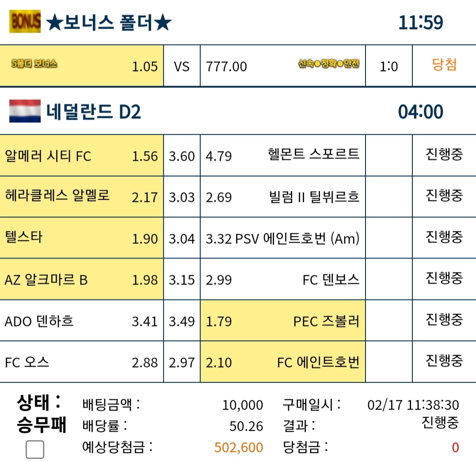Select PSV 에인트호번 (Am) odds 3.32
This screenshot has height=462, width=476.
coord(282,238)
